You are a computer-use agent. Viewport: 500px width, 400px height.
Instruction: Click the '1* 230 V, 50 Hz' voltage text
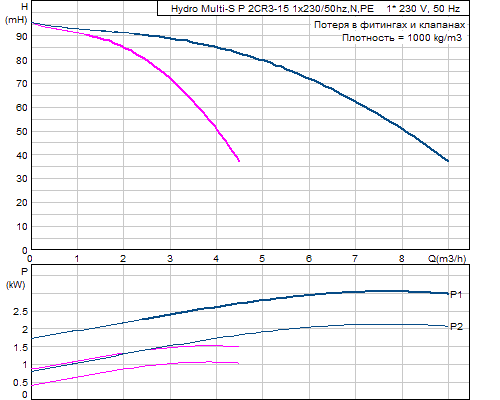423,9
